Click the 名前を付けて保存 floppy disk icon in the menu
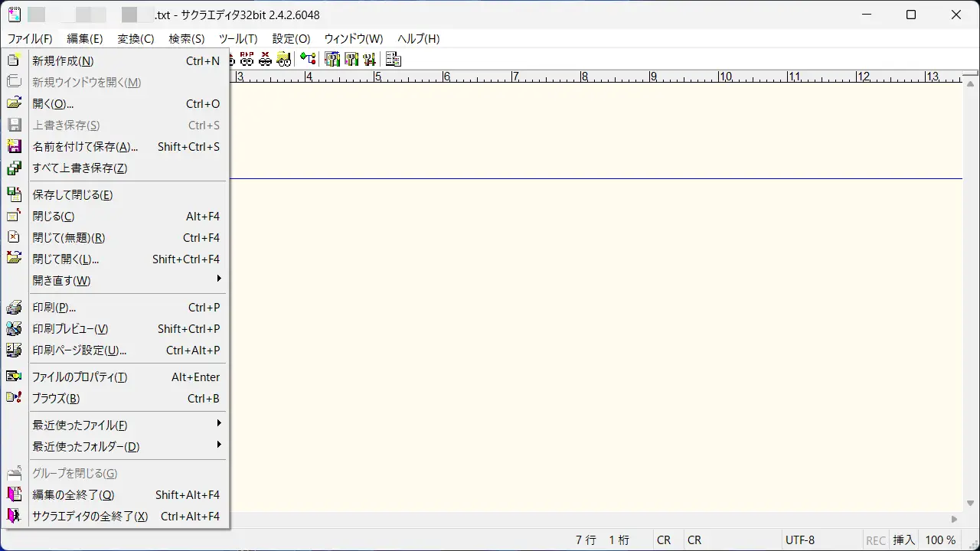This screenshot has height=551, width=980. click(14, 147)
